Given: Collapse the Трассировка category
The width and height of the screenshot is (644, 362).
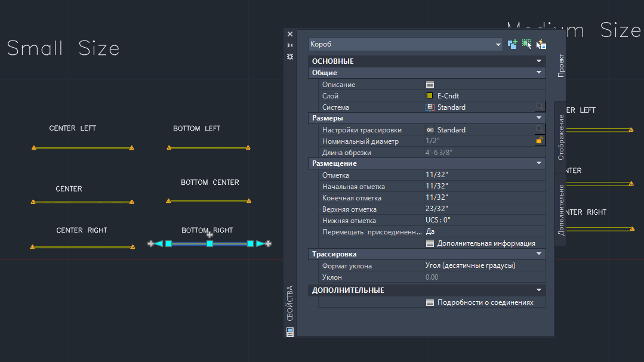Looking at the screenshot, I should coord(539,254).
